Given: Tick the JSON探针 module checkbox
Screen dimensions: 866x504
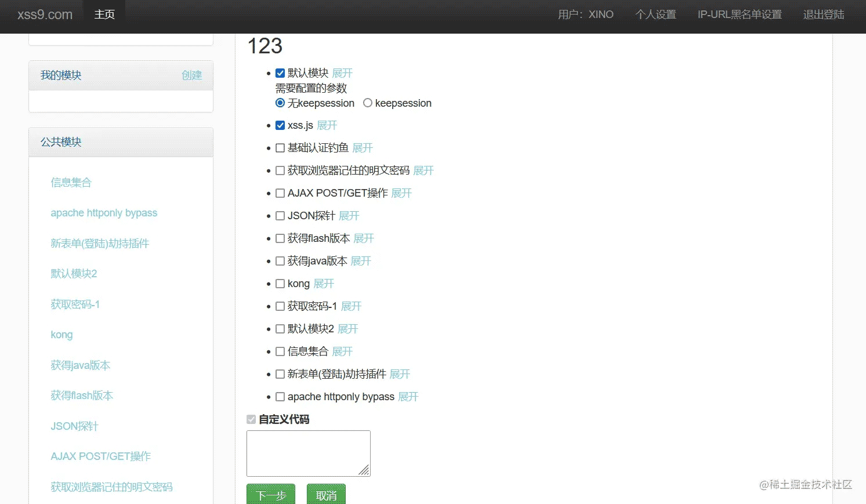Looking at the screenshot, I should tap(280, 216).
